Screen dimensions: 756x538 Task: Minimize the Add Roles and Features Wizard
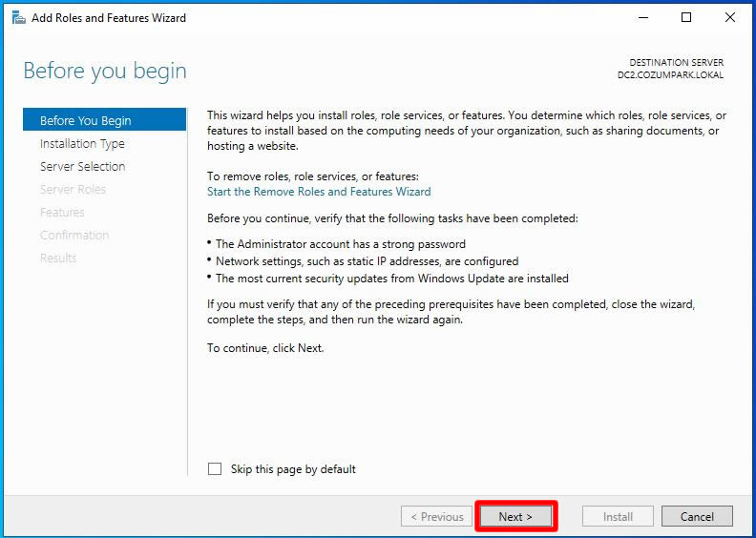[x=643, y=18]
